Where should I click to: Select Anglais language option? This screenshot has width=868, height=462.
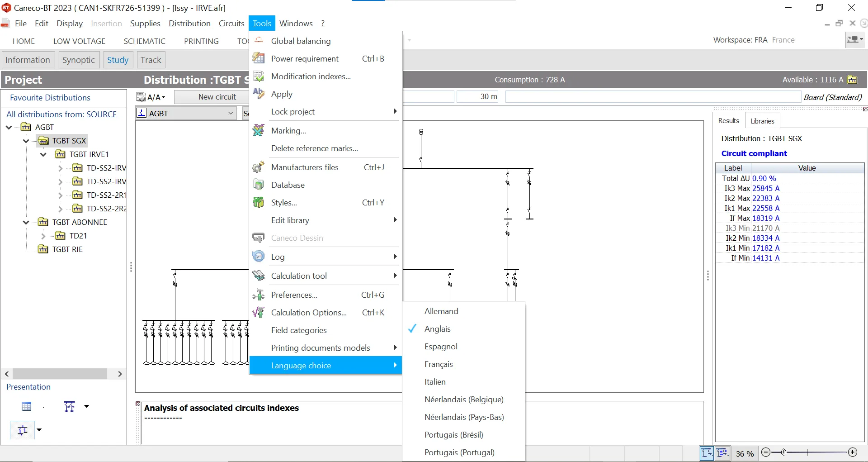[x=437, y=329]
